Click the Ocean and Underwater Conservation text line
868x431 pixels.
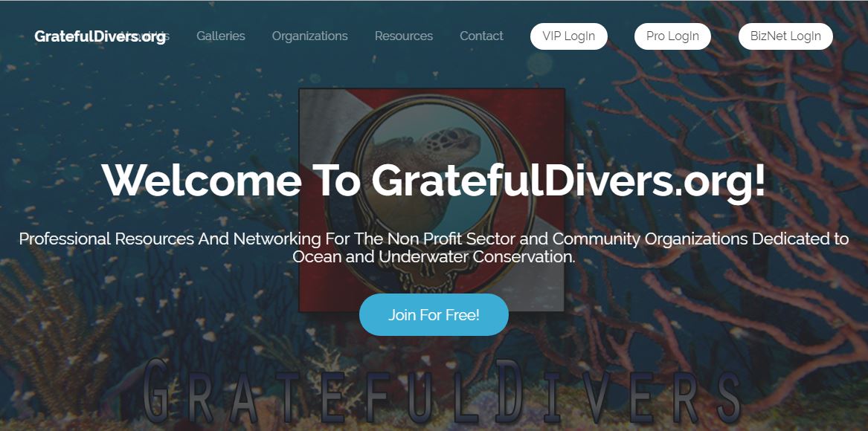[434, 256]
